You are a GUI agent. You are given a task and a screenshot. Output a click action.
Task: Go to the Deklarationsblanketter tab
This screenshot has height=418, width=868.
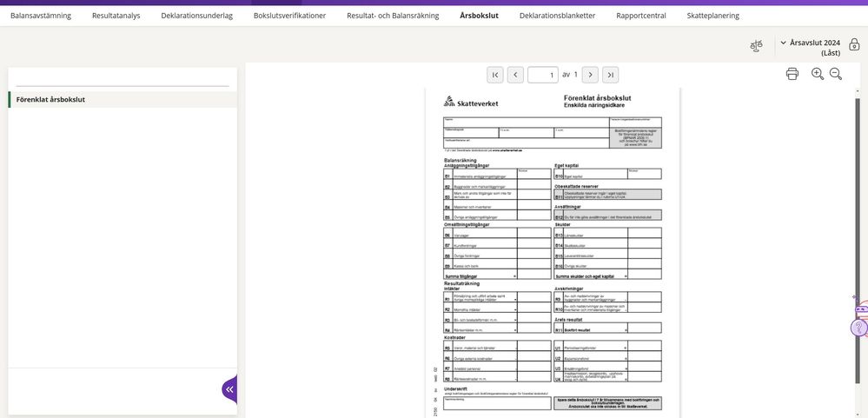pyautogui.click(x=557, y=16)
